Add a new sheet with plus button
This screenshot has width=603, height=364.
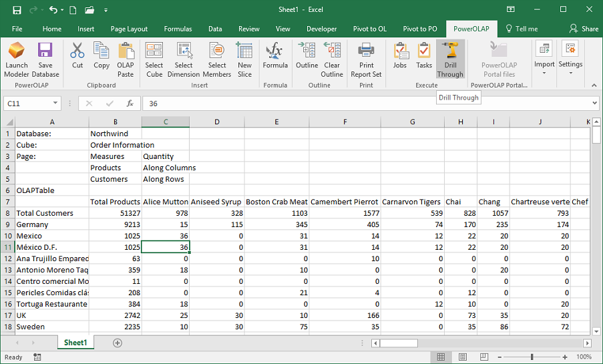[118, 343]
